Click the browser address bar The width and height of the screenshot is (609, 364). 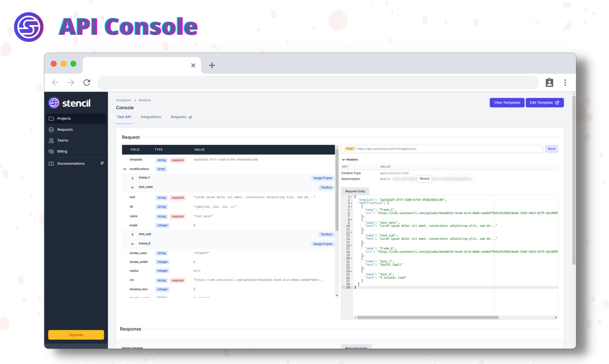[318, 83]
